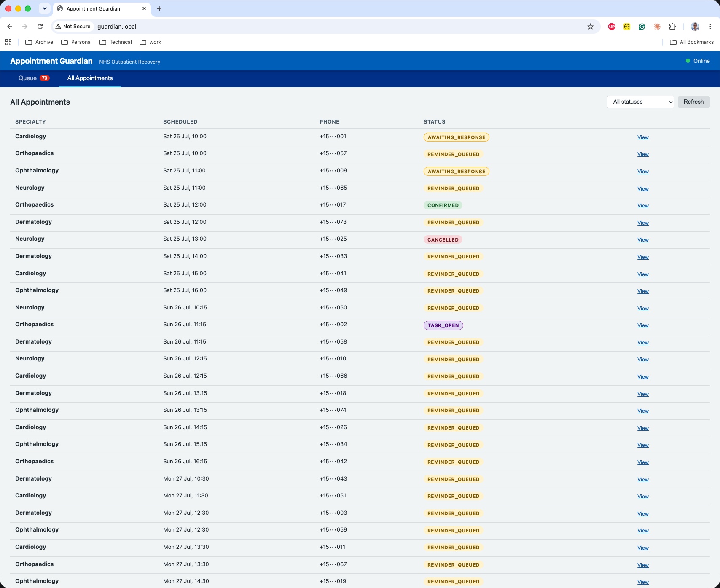Click the orange starburst extension icon
This screenshot has width=720, height=588.
[657, 27]
